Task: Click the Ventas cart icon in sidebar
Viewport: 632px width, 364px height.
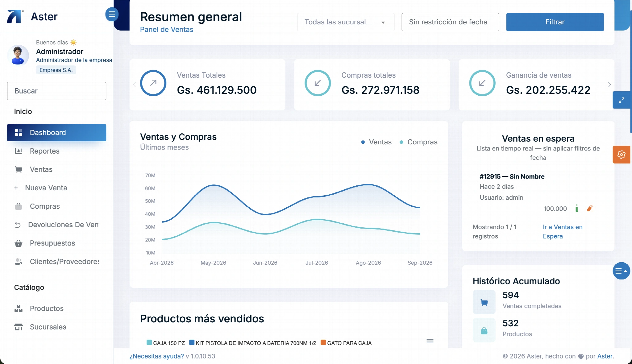Action: [19, 169]
